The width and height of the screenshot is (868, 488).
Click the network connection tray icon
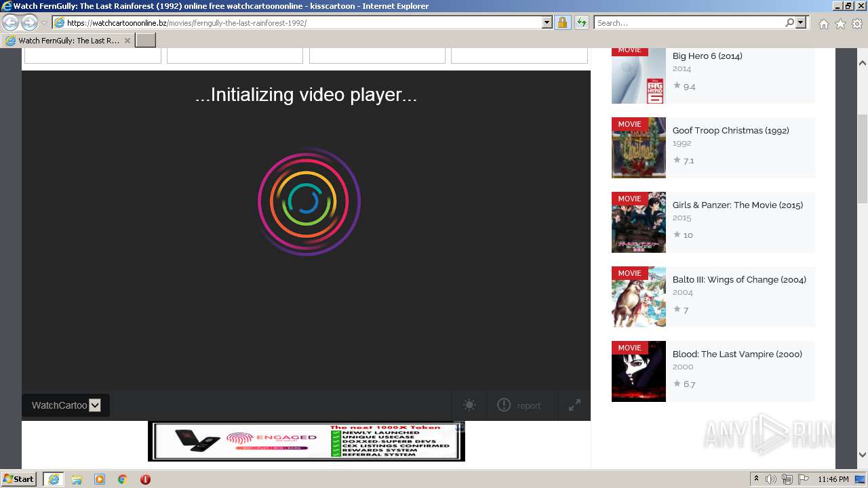[x=787, y=479]
